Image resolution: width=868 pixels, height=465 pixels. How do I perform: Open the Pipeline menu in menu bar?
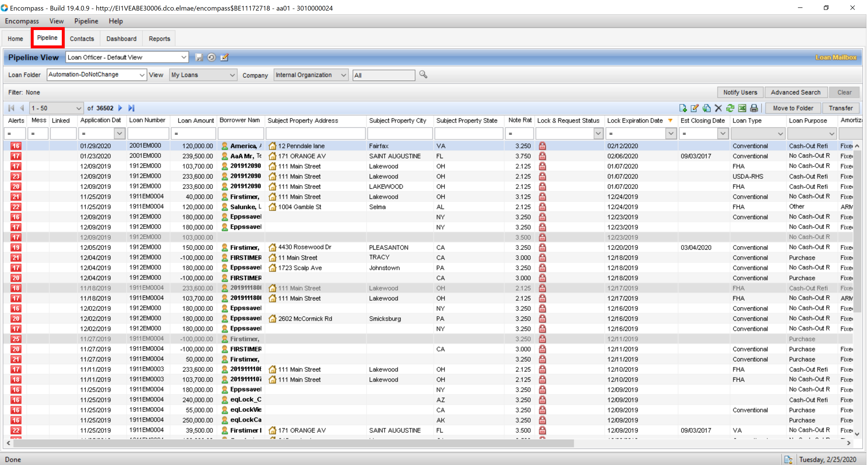coord(86,21)
